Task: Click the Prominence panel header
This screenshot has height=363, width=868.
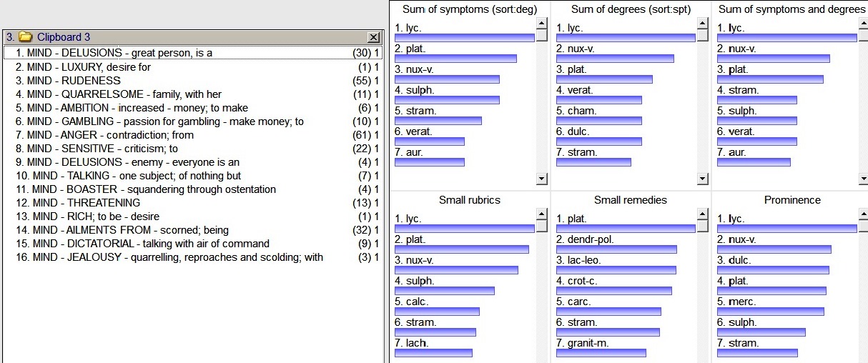Action: click(792, 200)
